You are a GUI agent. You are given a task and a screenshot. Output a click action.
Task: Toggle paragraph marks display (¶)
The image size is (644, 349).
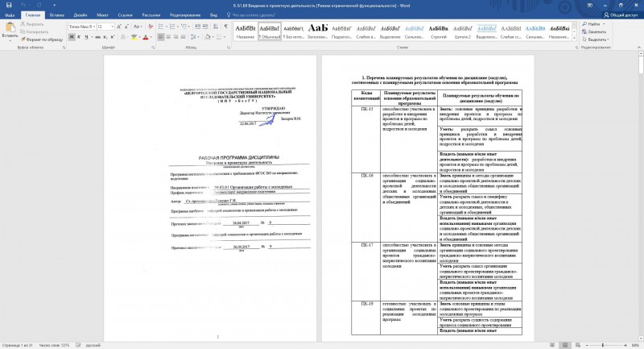[x=226, y=27]
